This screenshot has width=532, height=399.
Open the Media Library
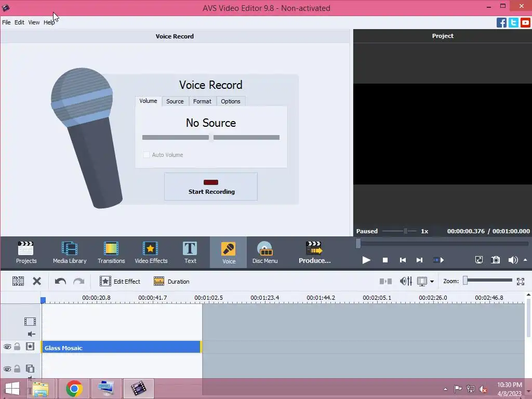[x=70, y=252]
